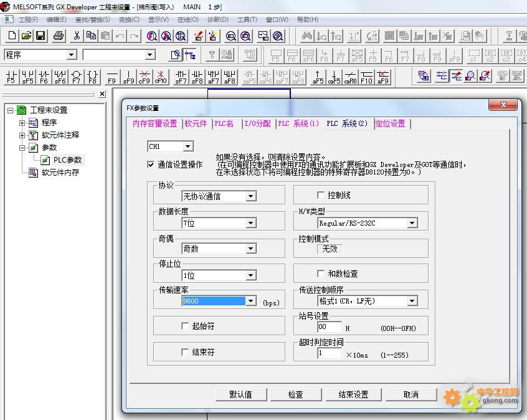527x420 pixels.
Task: Draw vertical line with sF9 icon
Action: coord(128,77)
